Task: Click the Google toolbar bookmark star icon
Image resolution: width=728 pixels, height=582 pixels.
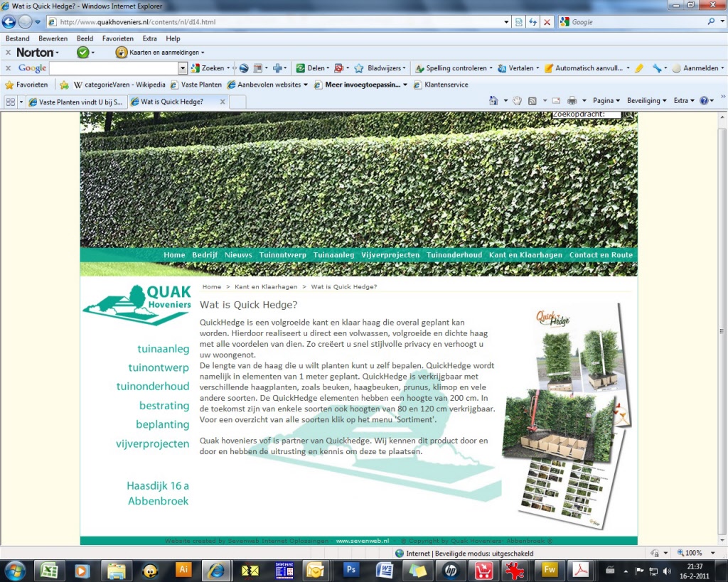Action: tap(359, 68)
